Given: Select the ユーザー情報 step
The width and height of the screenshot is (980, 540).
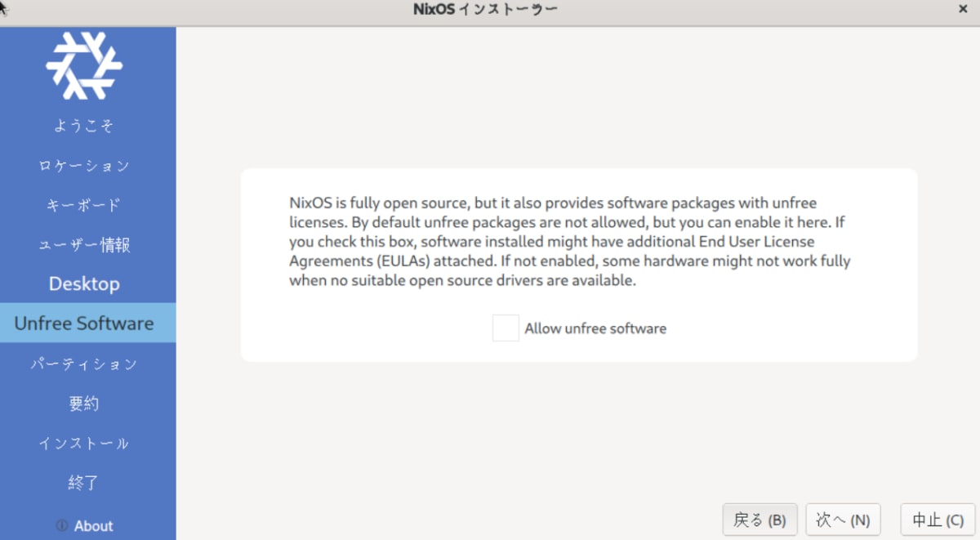Looking at the screenshot, I should coord(84,244).
